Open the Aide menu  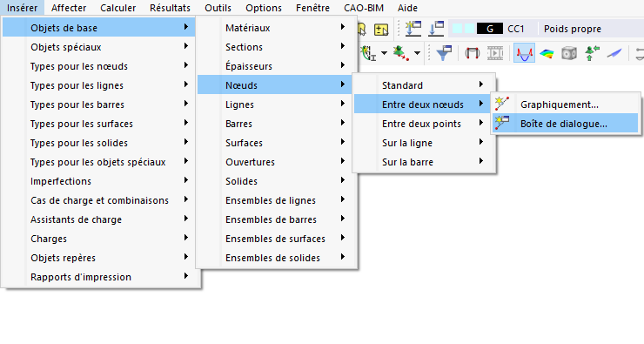(407, 8)
